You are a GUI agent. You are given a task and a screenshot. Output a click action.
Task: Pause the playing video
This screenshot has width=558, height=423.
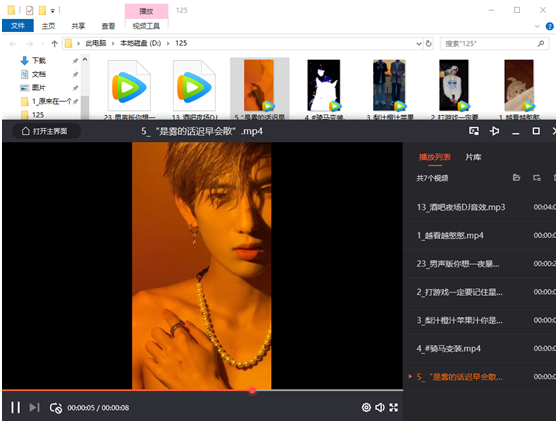[x=15, y=407]
